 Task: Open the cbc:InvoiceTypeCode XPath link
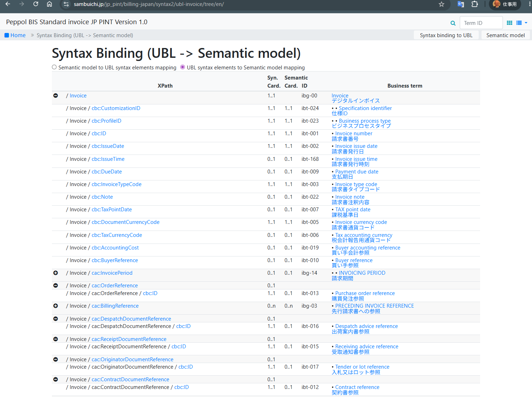click(117, 184)
